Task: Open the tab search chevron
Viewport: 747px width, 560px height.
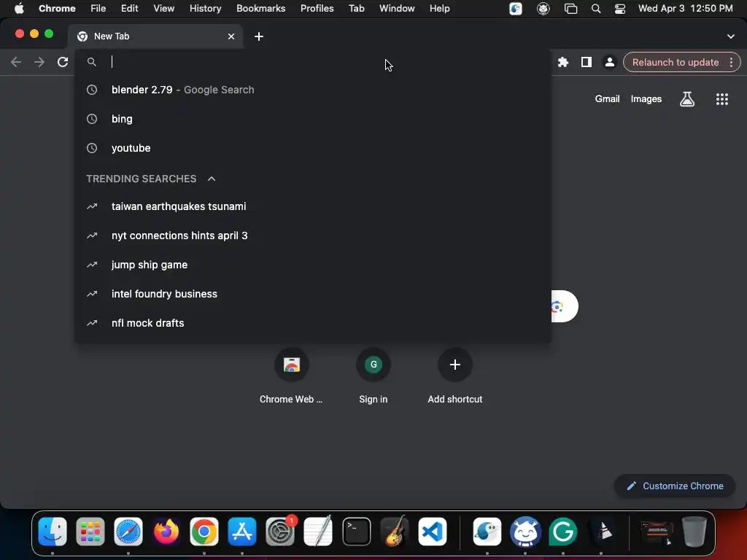Action: pos(731,36)
